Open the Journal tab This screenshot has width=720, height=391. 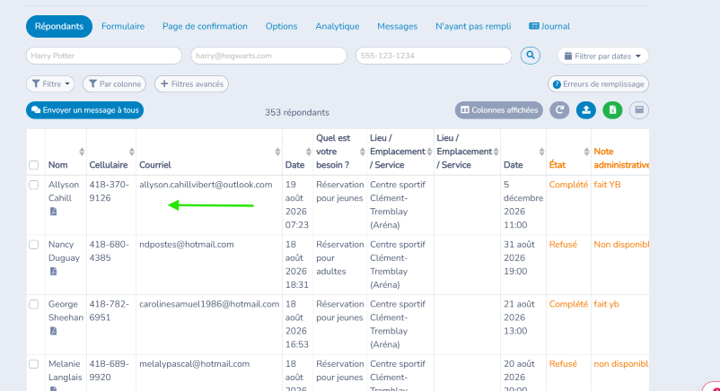(550, 27)
